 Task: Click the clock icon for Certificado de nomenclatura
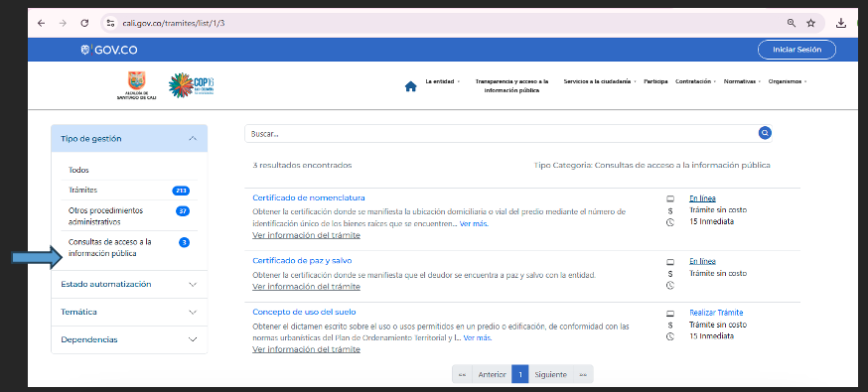[x=670, y=222]
